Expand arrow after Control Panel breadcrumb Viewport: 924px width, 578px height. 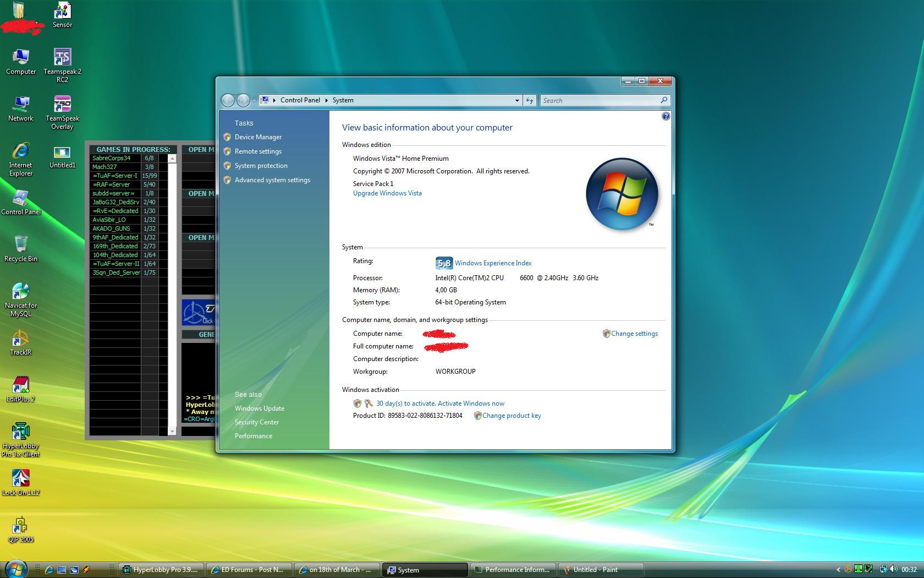pyautogui.click(x=326, y=100)
